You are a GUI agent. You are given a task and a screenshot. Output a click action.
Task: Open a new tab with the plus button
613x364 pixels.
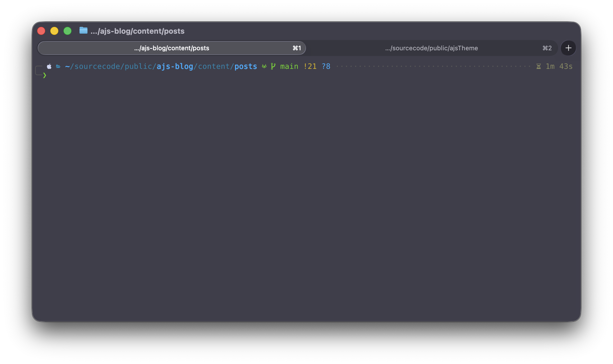point(568,48)
